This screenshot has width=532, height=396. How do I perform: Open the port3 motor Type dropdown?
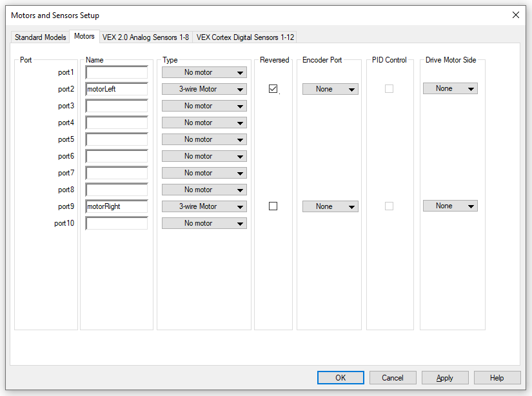point(204,106)
